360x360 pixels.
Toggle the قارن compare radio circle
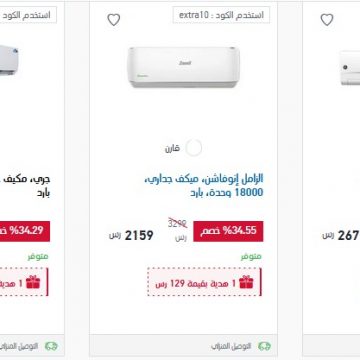(x=194, y=148)
